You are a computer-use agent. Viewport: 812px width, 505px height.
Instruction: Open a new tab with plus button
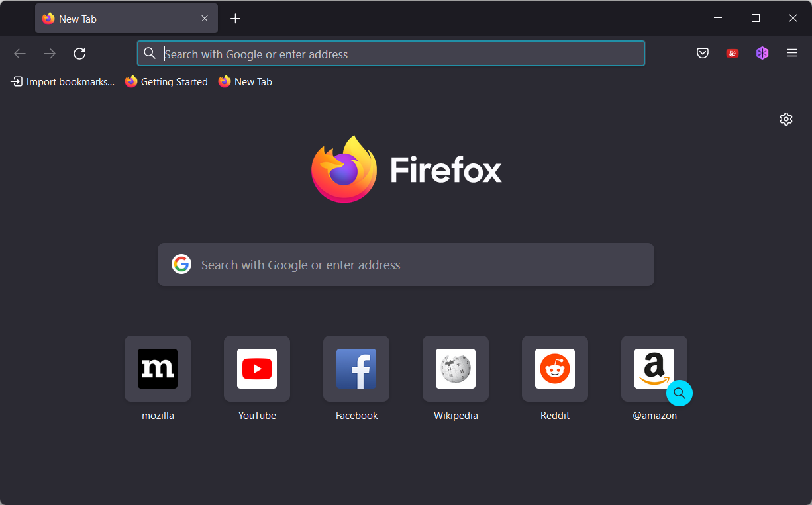pos(235,19)
